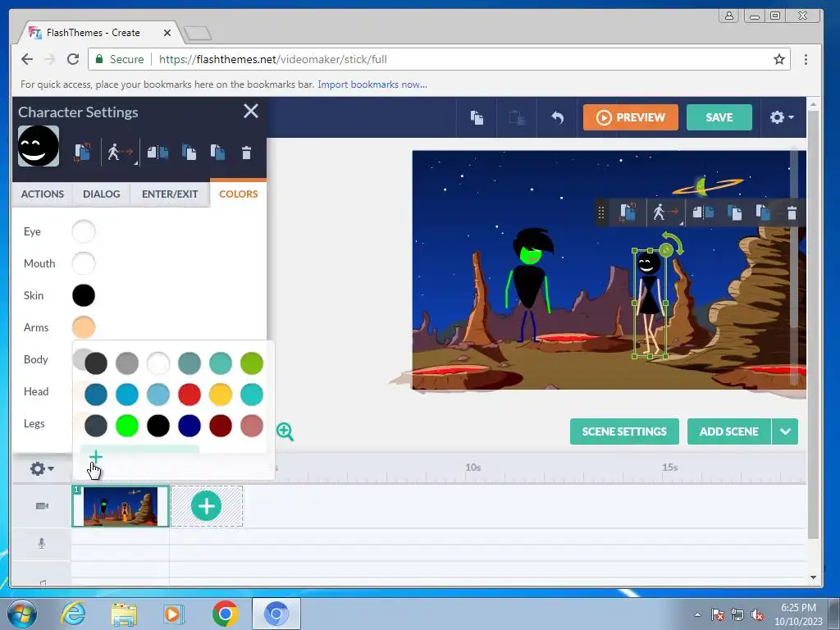Click motion path icon on floating stage toolbar
This screenshot has width=840, height=630.
pyautogui.click(x=664, y=212)
